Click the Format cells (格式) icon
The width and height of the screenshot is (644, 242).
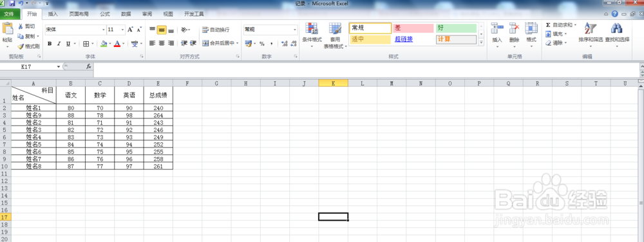[x=531, y=29]
